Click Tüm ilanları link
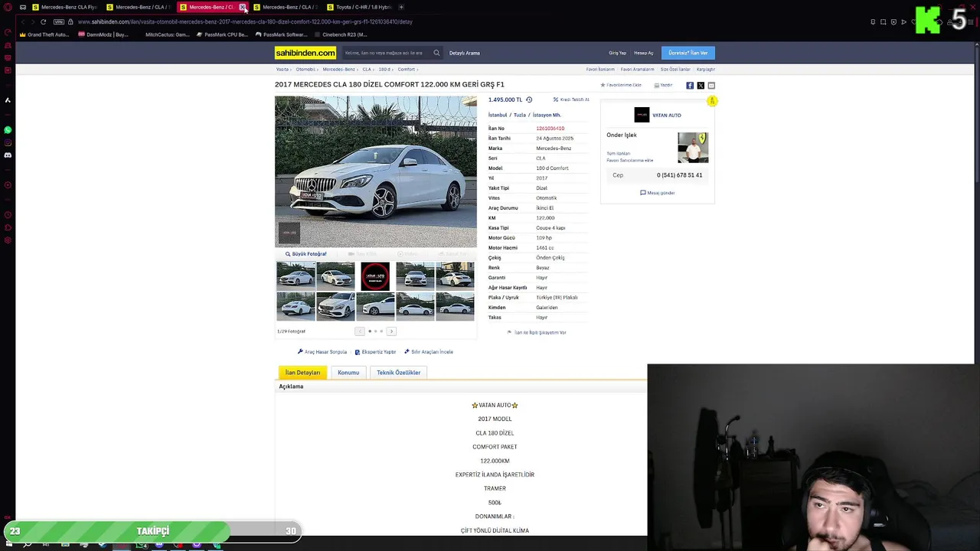The width and height of the screenshot is (980, 551). [x=619, y=154]
